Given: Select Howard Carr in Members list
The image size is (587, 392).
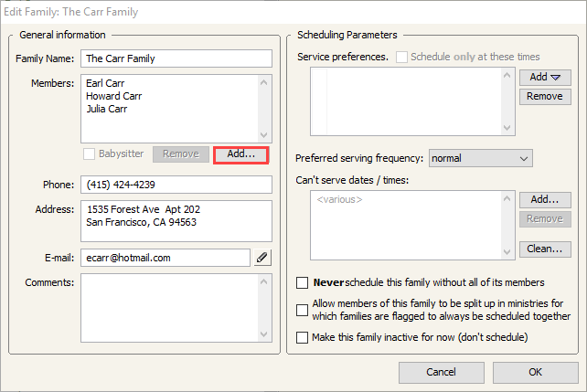Looking at the screenshot, I should click(x=113, y=96).
